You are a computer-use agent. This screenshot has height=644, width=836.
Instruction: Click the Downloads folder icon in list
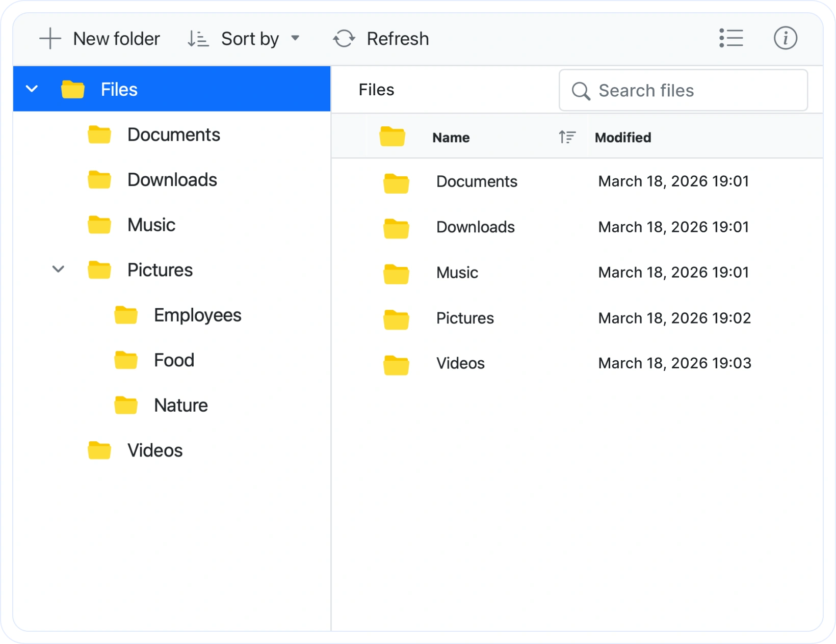point(396,229)
